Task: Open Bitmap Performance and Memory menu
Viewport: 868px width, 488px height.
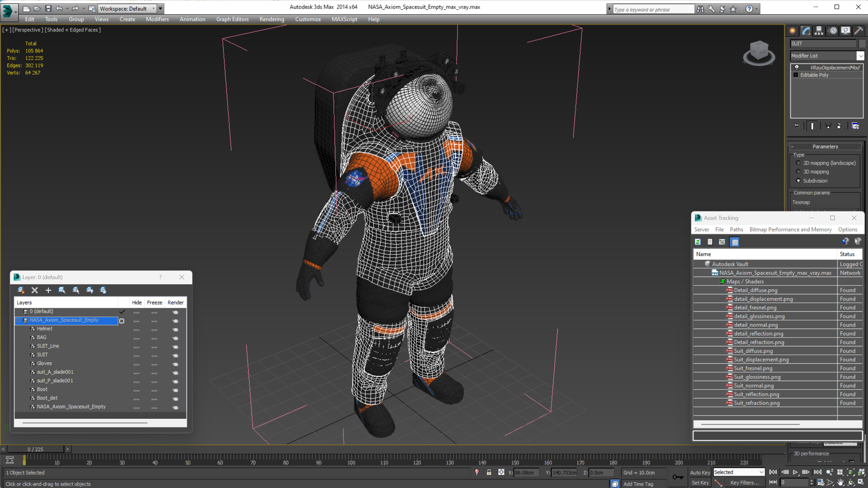Action: tap(790, 229)
